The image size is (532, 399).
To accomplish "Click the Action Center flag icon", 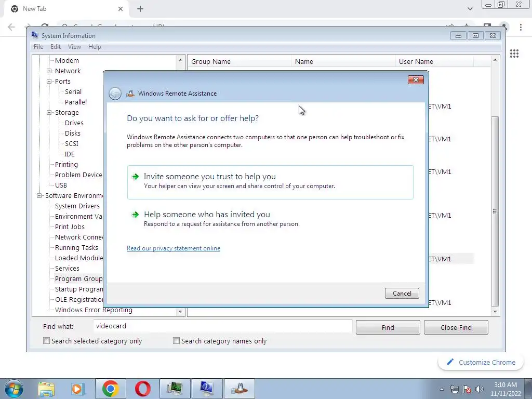I will 467,389.
